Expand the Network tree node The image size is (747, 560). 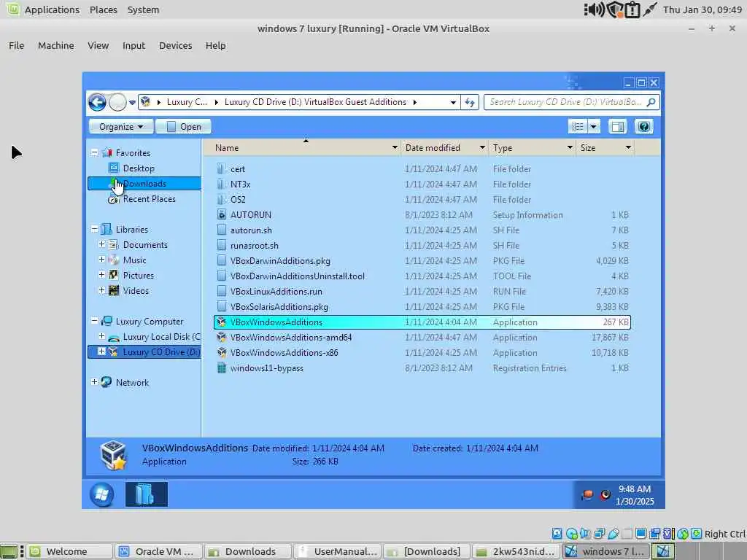[x=94, y=382]
